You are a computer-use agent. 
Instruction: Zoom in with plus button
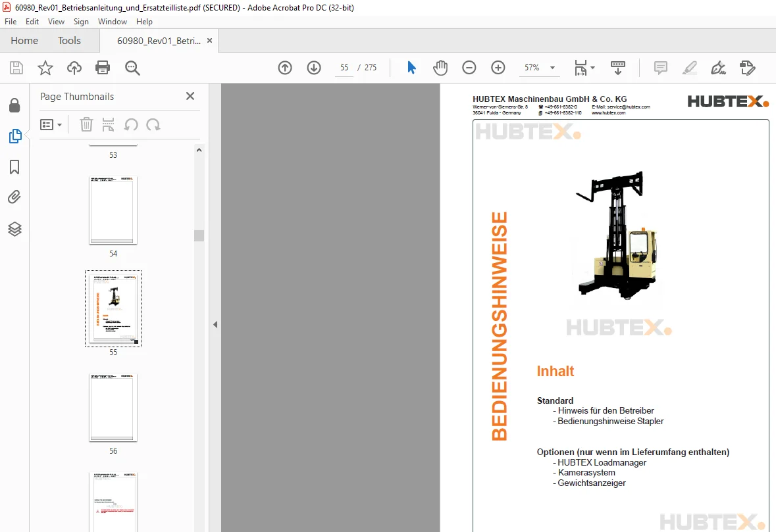point(498,68)
